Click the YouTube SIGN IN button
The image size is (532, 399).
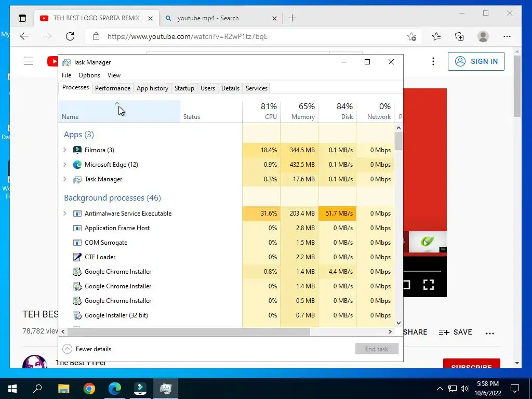coord(476,61)
